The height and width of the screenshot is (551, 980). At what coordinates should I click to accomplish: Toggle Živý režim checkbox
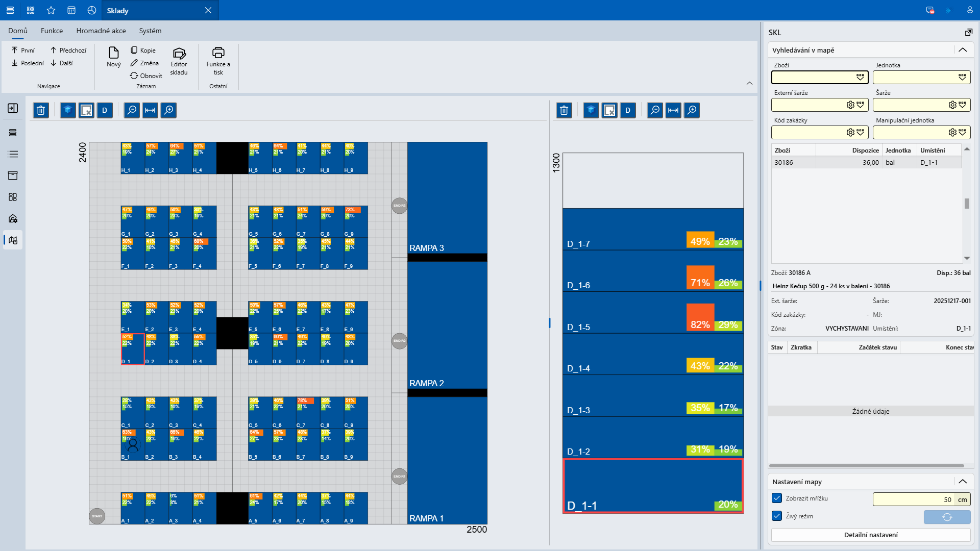(777, 516)
